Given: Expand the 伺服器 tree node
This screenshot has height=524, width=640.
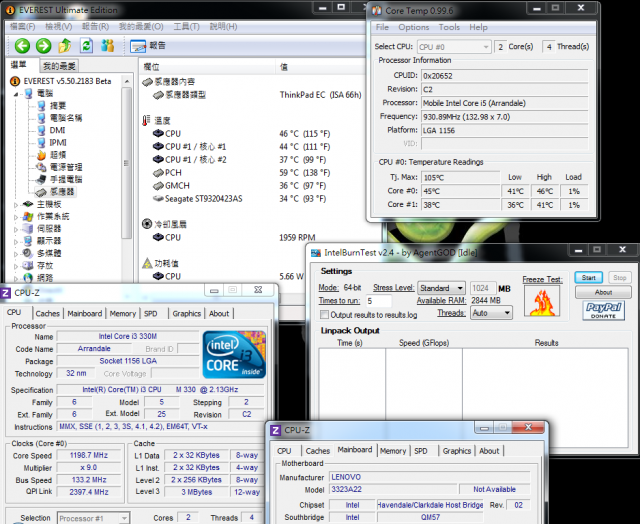Looking at the screenshot, I should point(16,229).
